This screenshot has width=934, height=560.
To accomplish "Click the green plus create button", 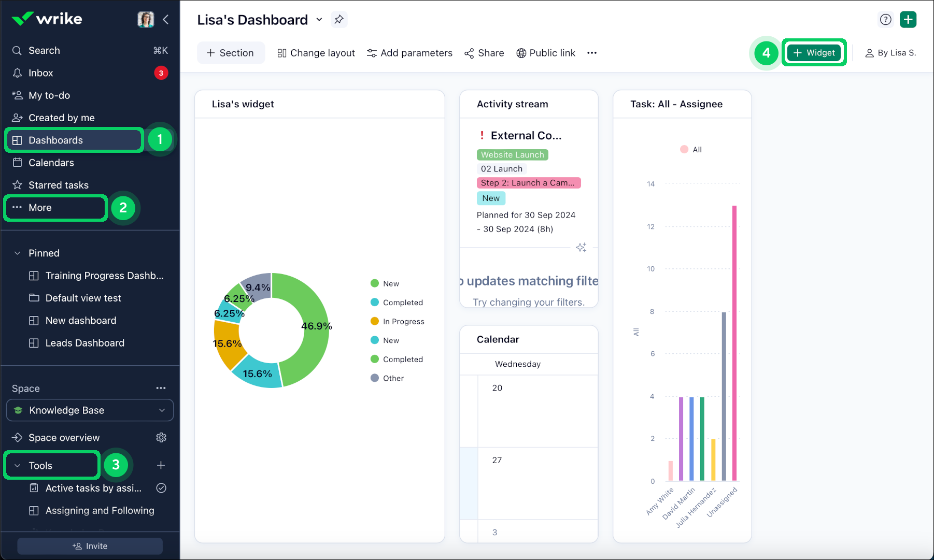I will coord(908,20).
